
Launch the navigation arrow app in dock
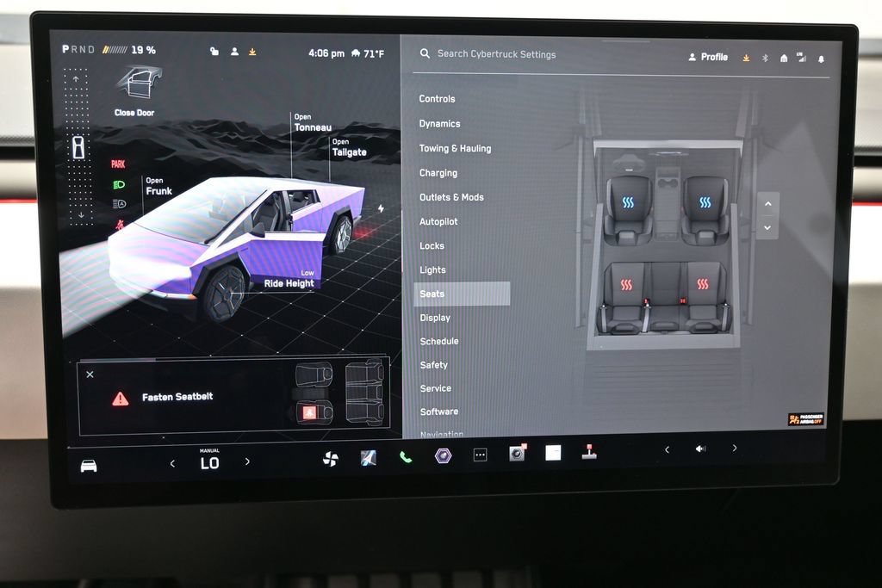click(369, 458)
